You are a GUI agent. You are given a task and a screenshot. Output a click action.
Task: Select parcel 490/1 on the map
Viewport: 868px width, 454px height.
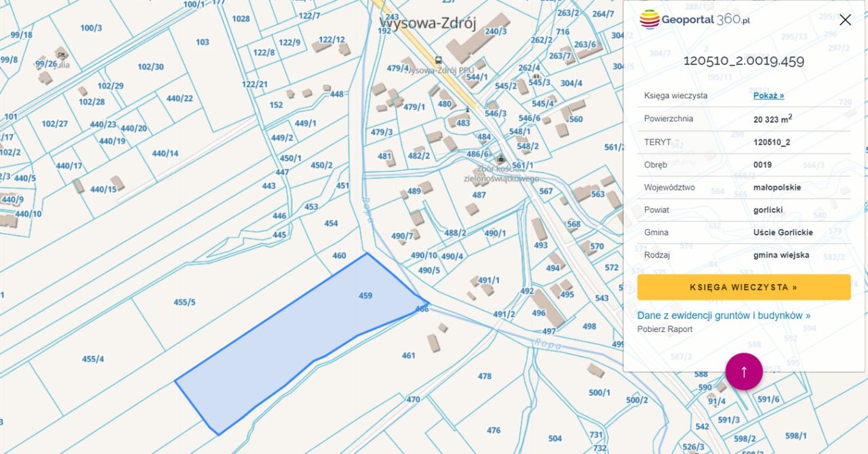click(x=495, y=233)
